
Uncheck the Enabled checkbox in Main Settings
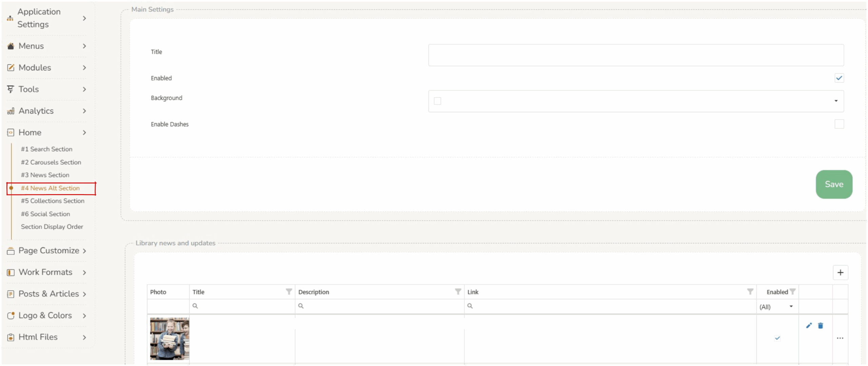tap(839, 78)
